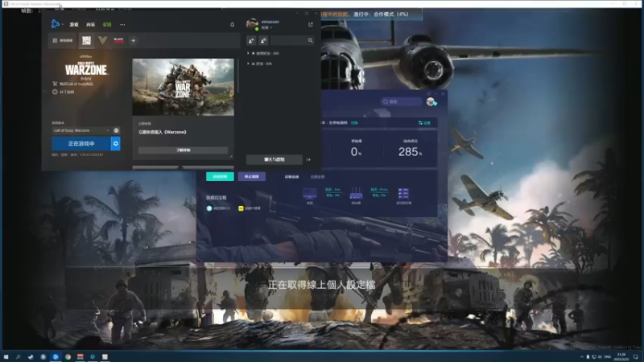The image size is (644, 362).
Task: Collapse the friends panel with arrow icon
Action: tap(308, 159)
